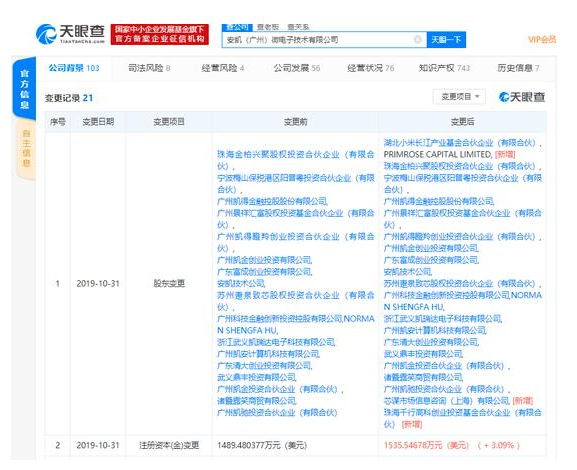This screenshot has width=577, height=470.
Task: Open 广州凯得金融控股股份有限公司 link in 变更前
Action: click(272, 201)
